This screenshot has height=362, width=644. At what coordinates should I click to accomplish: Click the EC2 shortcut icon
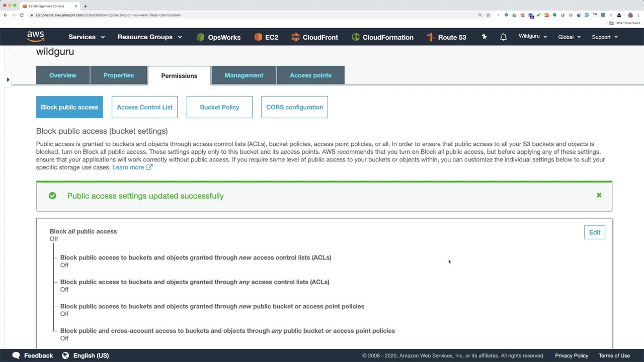tap(258, 37)
